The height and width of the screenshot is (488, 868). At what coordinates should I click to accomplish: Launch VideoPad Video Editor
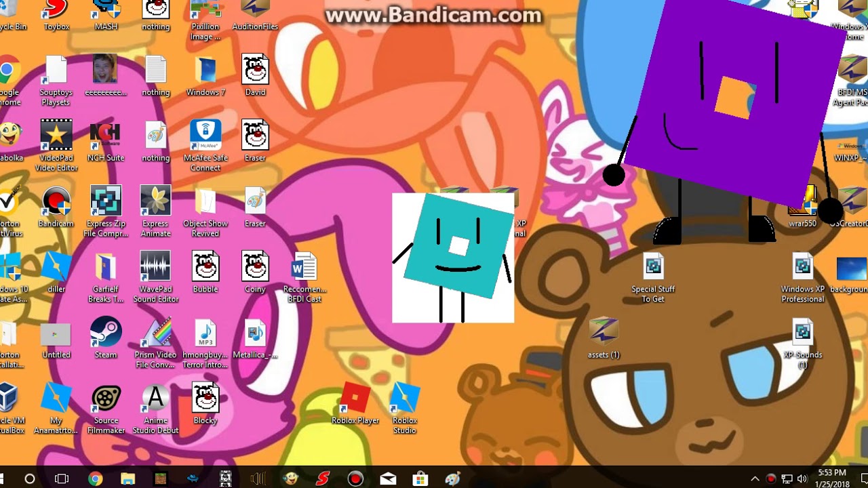pos(56,145)
